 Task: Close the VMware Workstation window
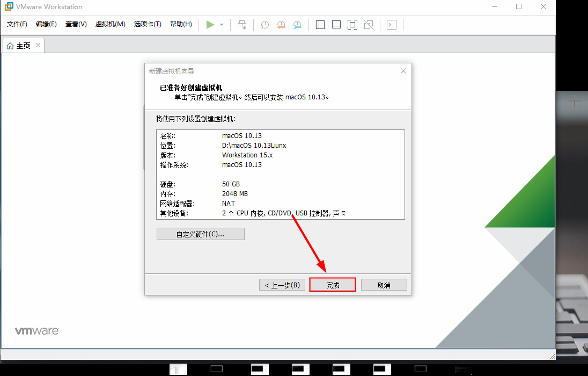(543, 7)
